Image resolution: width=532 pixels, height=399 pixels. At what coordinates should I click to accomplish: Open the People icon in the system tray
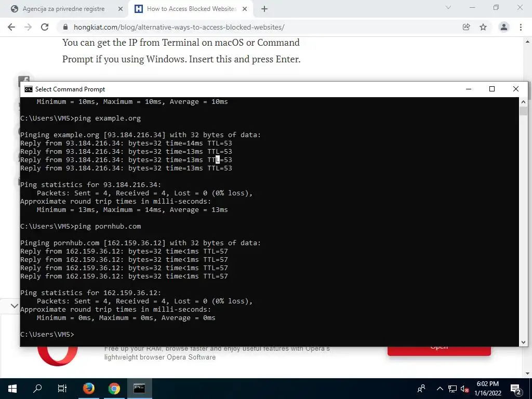(421, 389)
